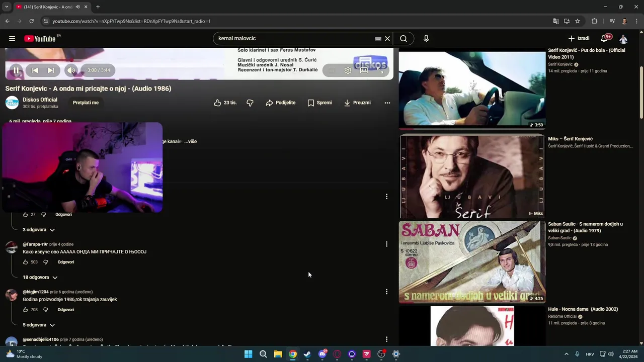Expand description with ...više
Screen dimensions: 644x362
pos(191,142)
